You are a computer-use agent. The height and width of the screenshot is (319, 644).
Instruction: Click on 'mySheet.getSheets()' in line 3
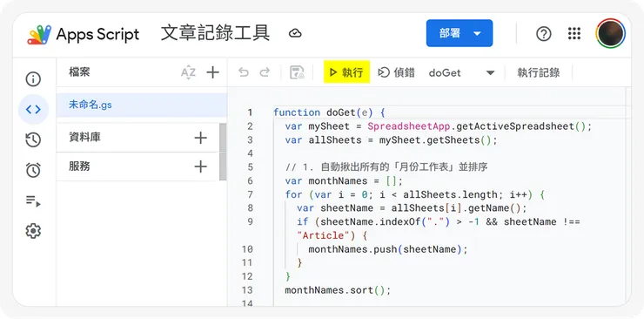coord(435,139)
